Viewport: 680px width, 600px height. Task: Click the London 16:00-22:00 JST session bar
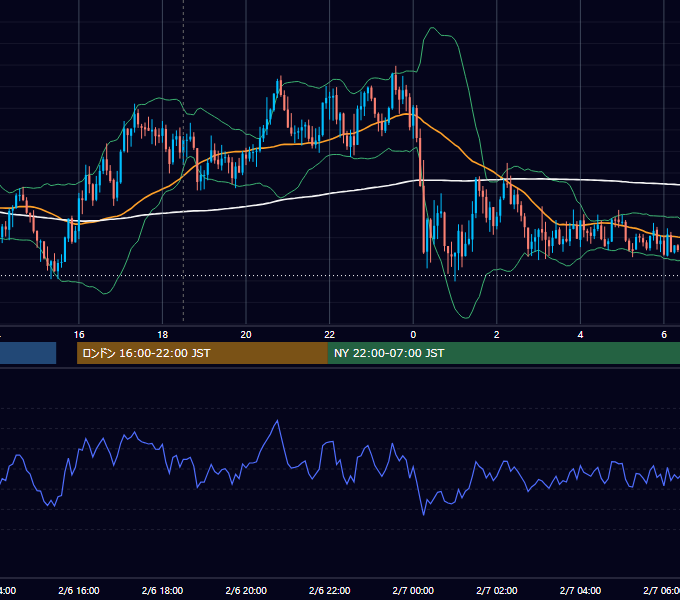[x=202, y=353]
